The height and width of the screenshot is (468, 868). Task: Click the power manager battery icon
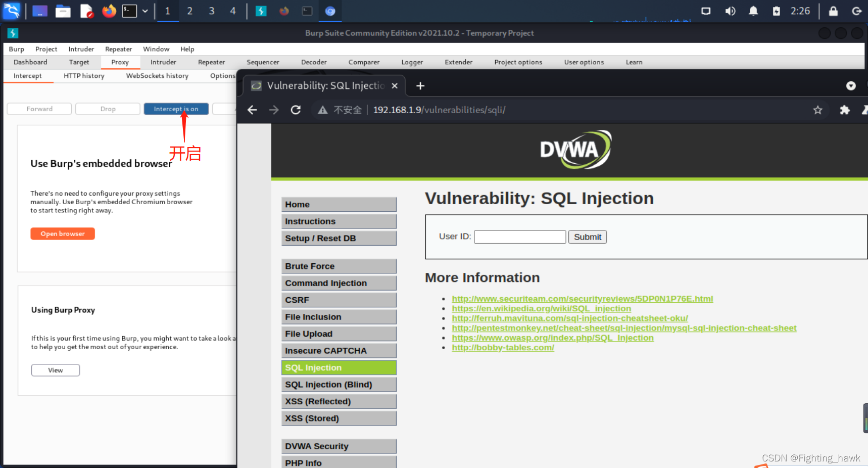click(x=777, y=11)
